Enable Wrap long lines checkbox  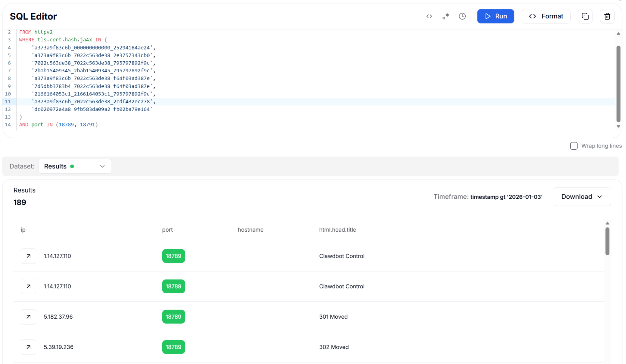pyautogui.click(x=574, y=146)
